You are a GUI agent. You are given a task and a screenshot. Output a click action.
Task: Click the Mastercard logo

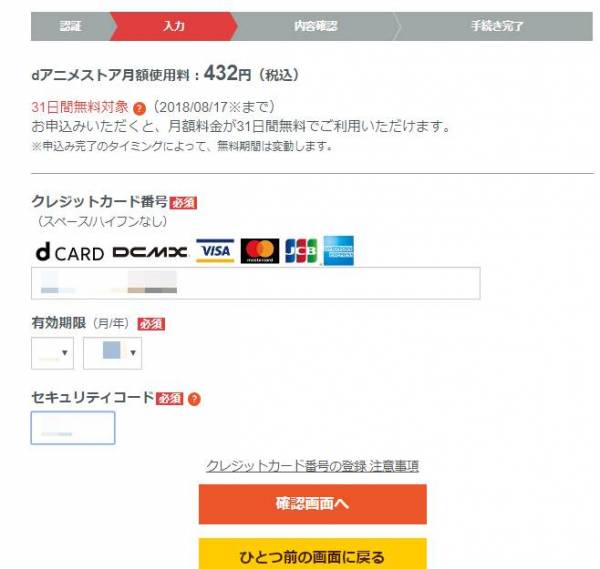click(x=260, y=251)
